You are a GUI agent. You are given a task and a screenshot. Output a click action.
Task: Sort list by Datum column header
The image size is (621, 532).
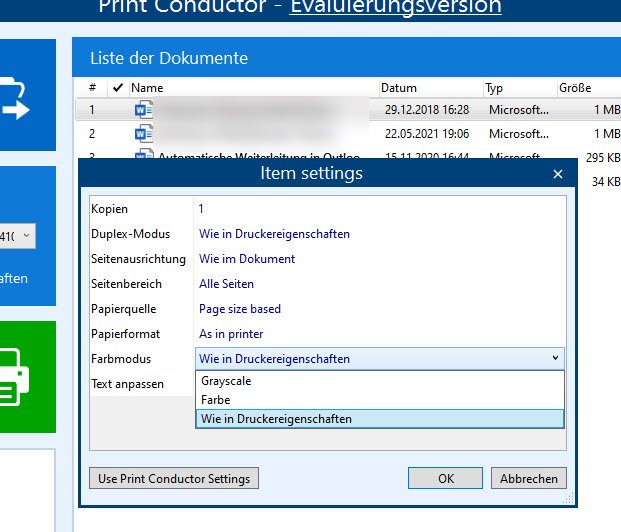coord(398,88)
